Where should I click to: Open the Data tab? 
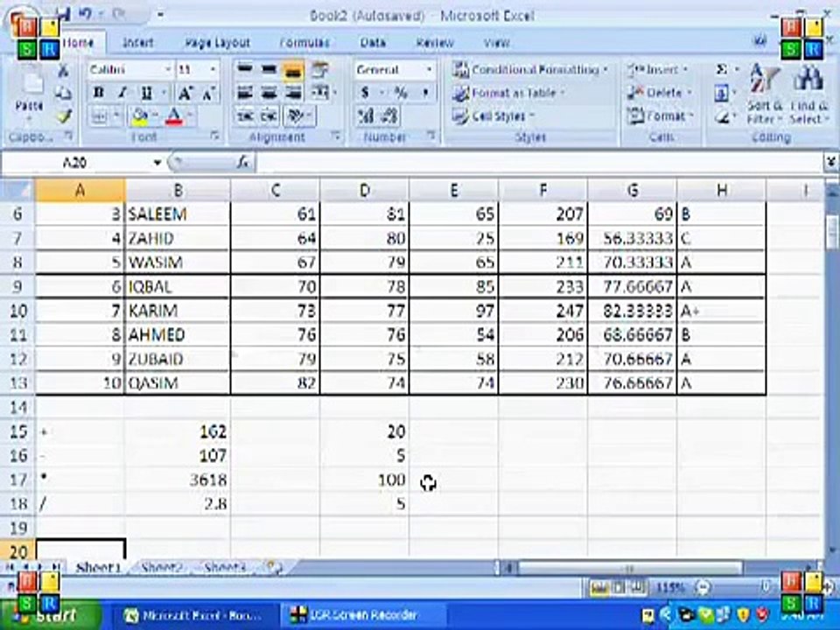[x=373, y=42]
